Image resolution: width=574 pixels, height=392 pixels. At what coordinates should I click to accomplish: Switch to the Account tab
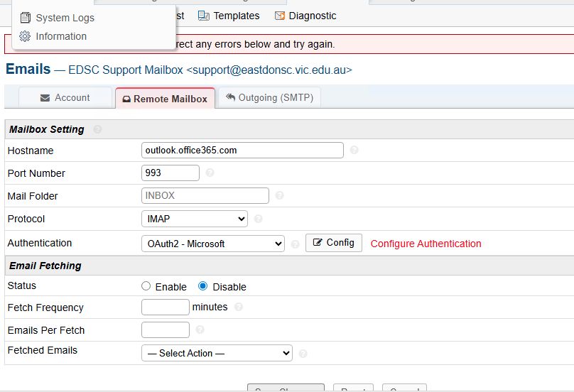pos(65,98)
